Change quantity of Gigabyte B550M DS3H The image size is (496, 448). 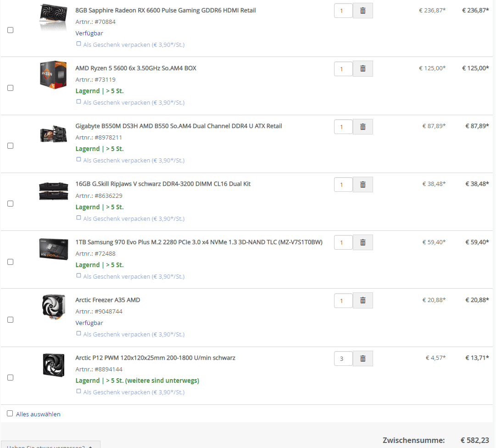point(343,127)
